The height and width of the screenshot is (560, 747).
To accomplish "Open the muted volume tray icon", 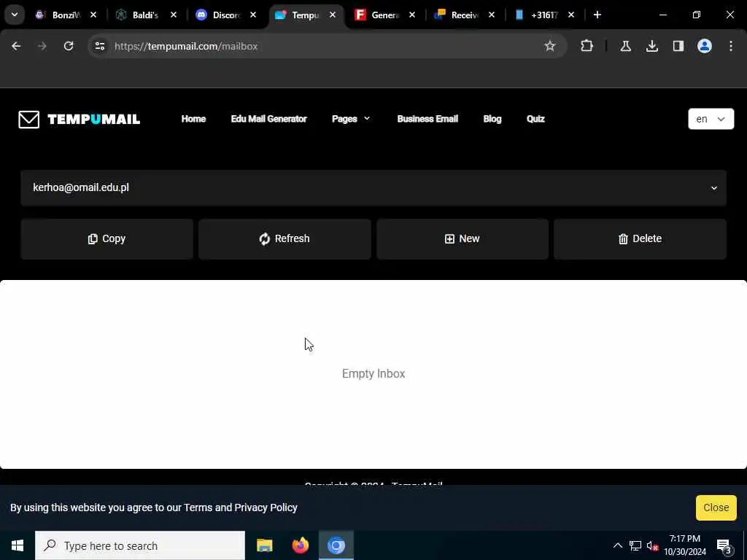I will [x=652, y=545].
